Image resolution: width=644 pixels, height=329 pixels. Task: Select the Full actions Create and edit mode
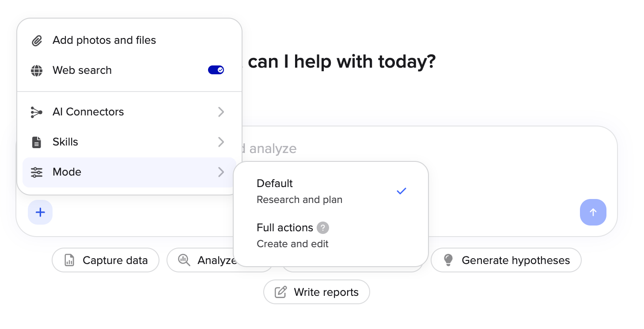[331, 236]
